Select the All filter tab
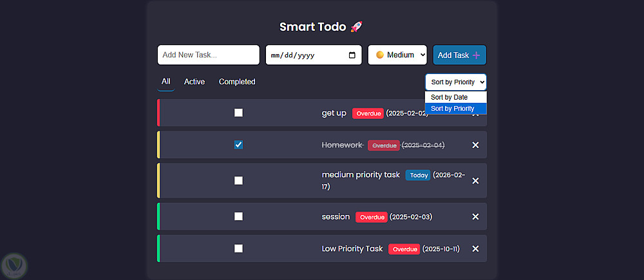The height and width of the screenshot is (280, 644). tap(166, 82)
